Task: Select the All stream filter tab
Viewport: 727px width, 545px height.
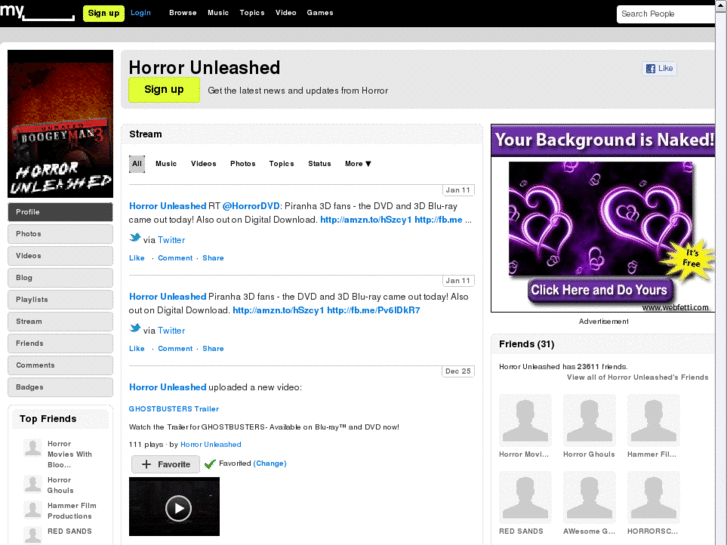Action: (137, 164)
